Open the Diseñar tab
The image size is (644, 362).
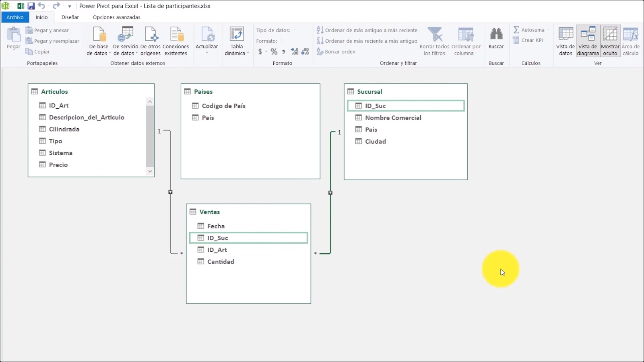[70, 17]
